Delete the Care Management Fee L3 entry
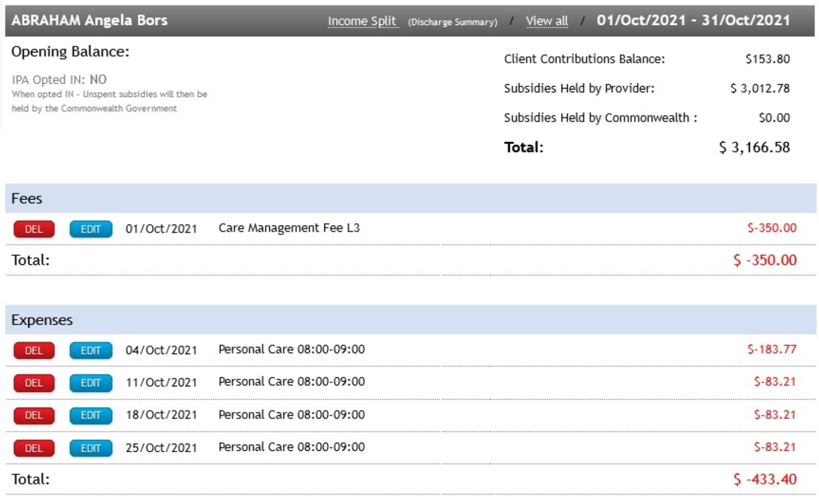The image size is (819, 504). click(33, 229)
